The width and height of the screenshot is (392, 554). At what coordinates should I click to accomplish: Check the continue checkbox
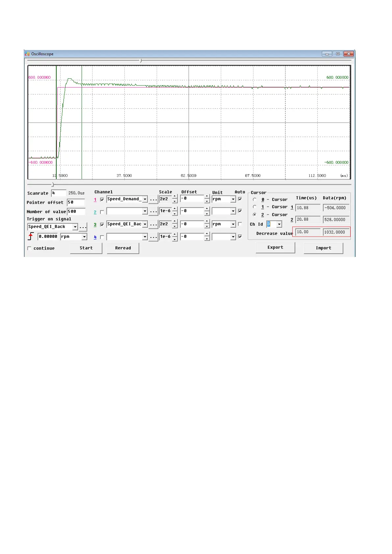coord(29,248)
